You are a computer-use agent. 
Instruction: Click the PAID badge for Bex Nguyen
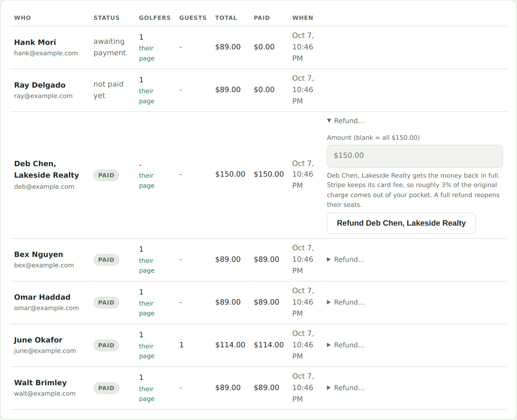pos(106,260)
